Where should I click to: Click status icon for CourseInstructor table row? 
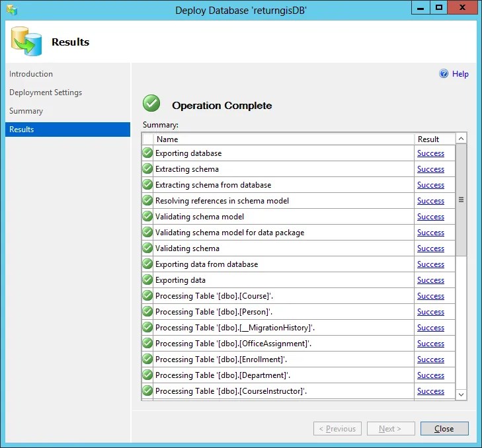[x=147, y=391]
